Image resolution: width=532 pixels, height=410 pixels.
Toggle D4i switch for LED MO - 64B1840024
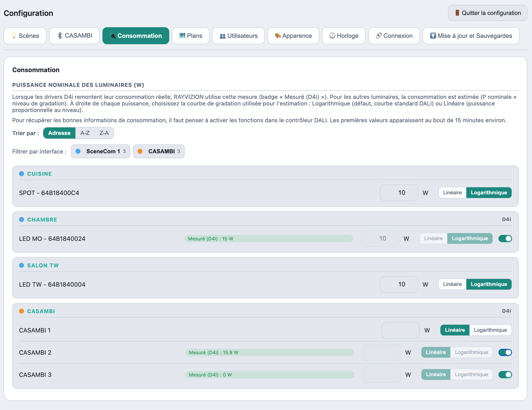505,238
